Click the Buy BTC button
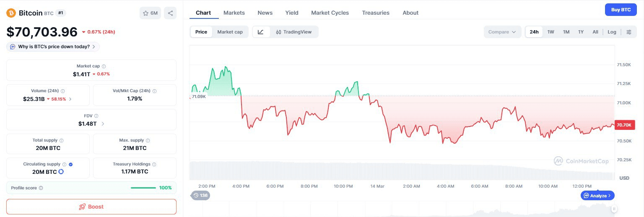The height and width of the screenshot is (217, 644). click(x=621, y=10)
